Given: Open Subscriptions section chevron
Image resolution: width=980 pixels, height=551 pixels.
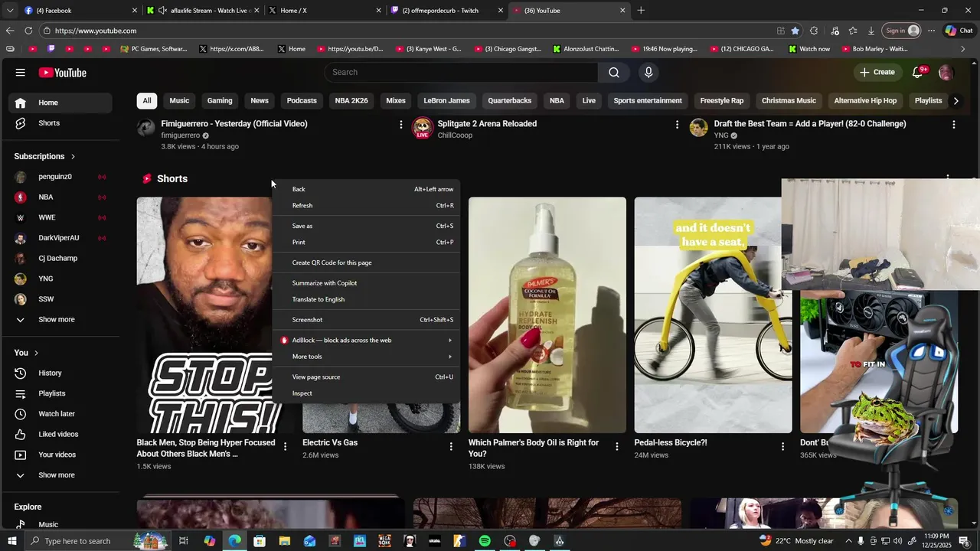Looking at the screenshot, I should 73,156.
